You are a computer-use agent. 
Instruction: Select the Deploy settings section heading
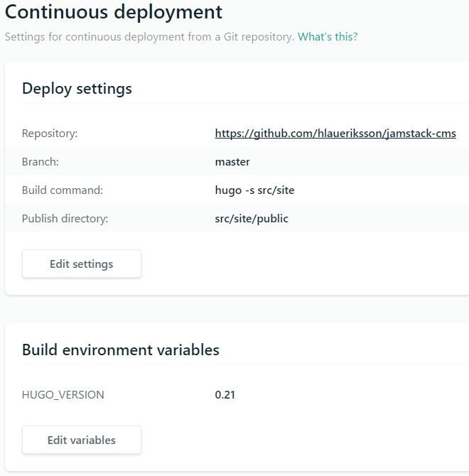[77, 89]
